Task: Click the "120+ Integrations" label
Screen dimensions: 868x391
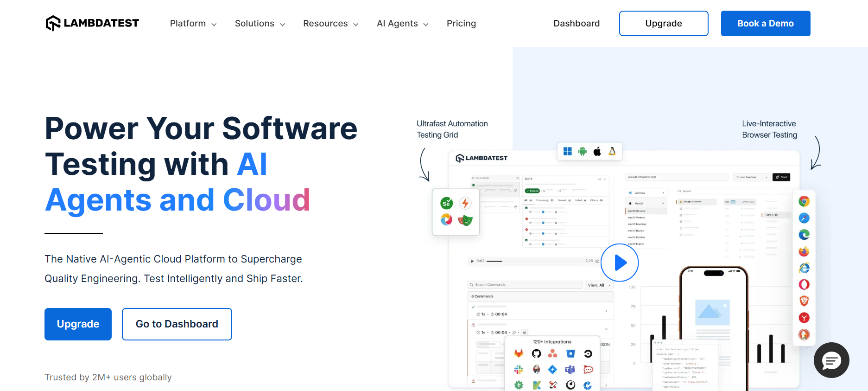Action: tap(552, 342)
